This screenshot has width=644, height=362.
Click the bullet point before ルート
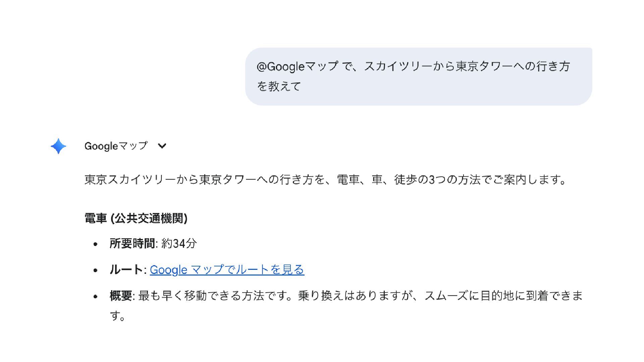point(96,270)
